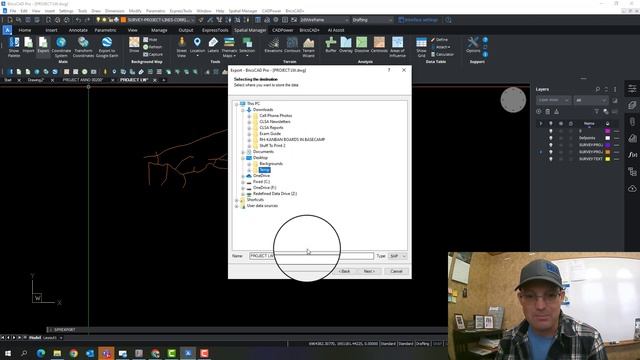Click the Overlay analysis tool

click(346, 45)
